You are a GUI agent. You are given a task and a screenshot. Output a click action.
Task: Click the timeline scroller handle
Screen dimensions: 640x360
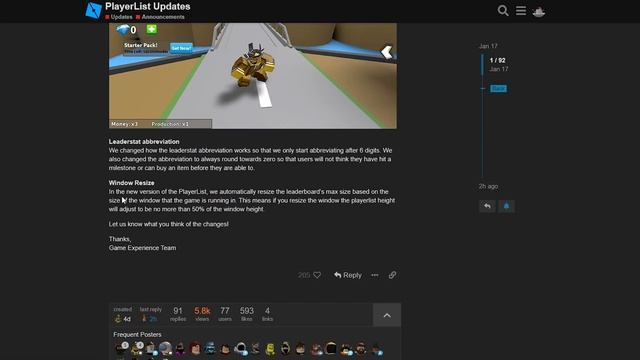click(x=482, y=64)
